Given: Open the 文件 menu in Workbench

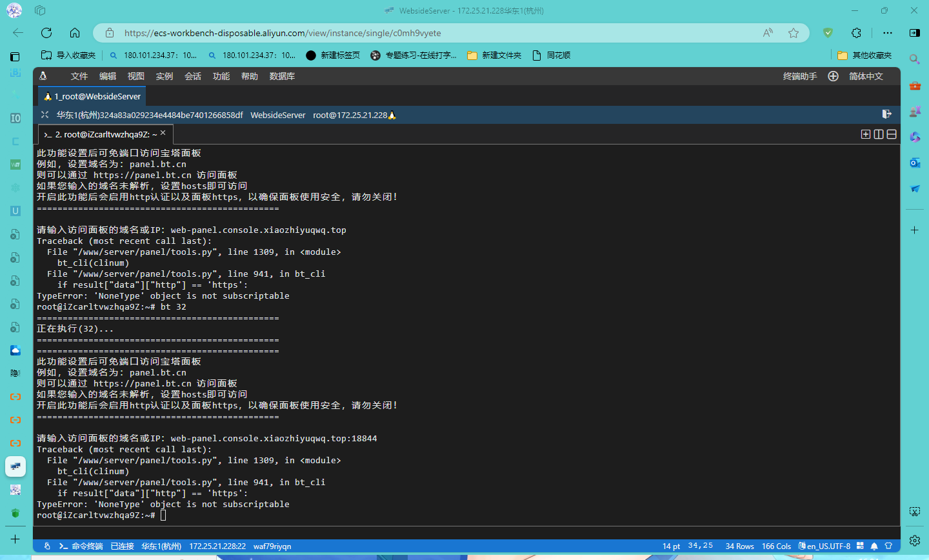Looking at the screenshot, I should 79,76.
